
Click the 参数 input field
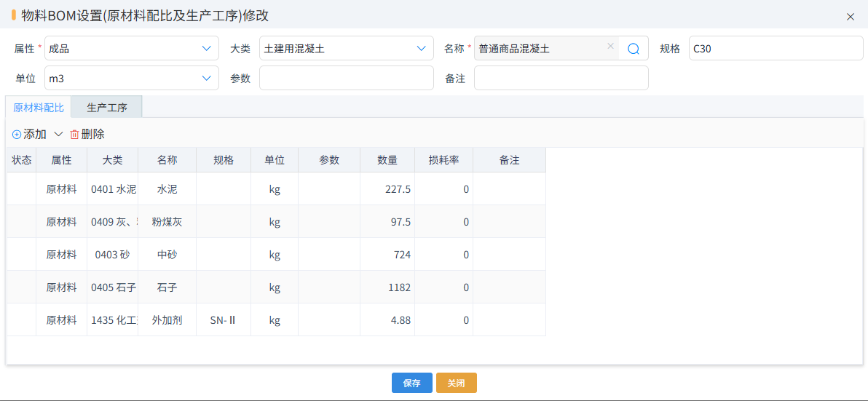[347, 78]
